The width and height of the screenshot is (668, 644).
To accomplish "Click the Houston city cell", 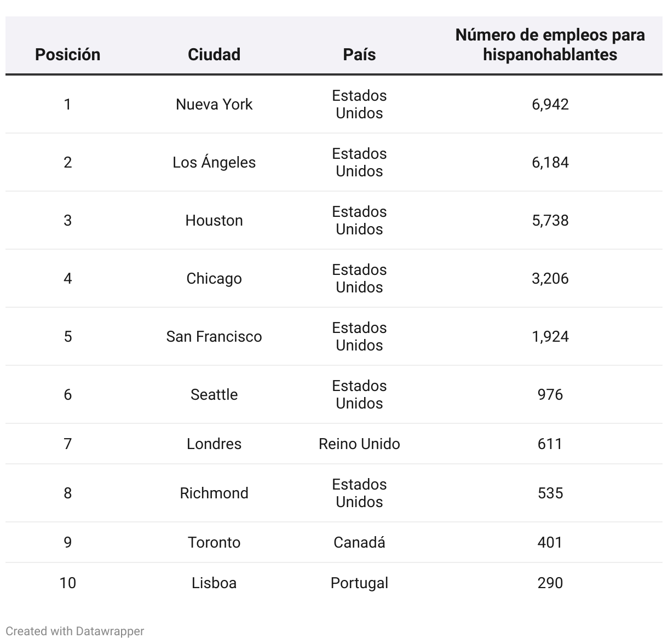I will [214, 220].
